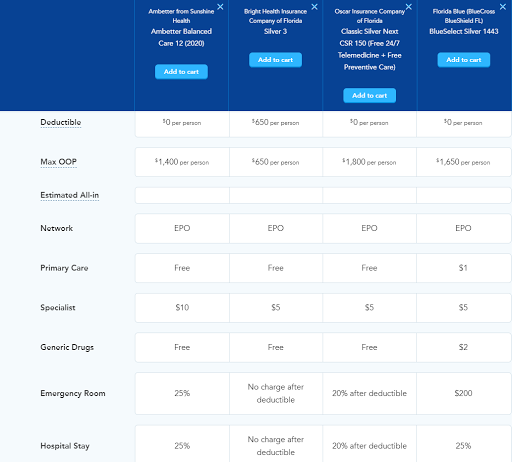This screenshot has width=512, height=462.
Task: Remove Oscar Classic Silver Next plan column
Action: (x=409, y=7)
